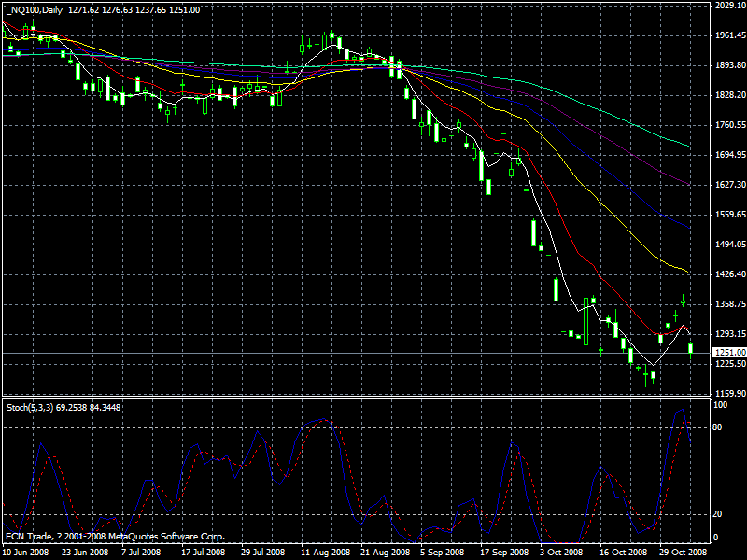Click the 1760.55 price axis label
The image size is (747, 560).
(x=730, y=125)
